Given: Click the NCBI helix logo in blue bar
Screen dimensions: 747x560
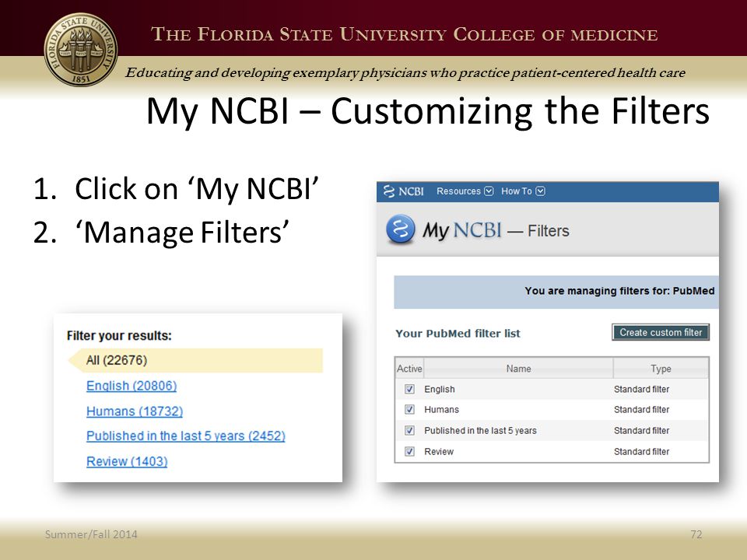Looking at the screenshot, I should coord(389,191).
